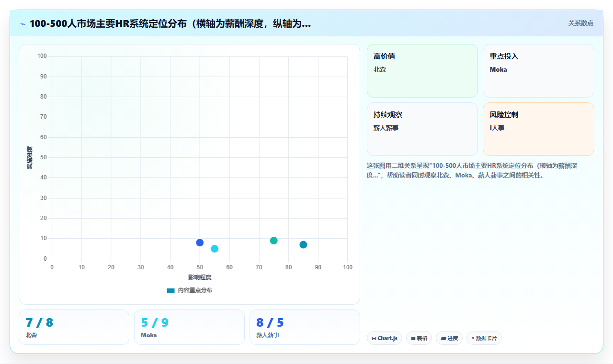This screenshot has width=613, height=364.
Task: Click the chart title starting with 100-500人市场
Action: click(x=170, y=23)
